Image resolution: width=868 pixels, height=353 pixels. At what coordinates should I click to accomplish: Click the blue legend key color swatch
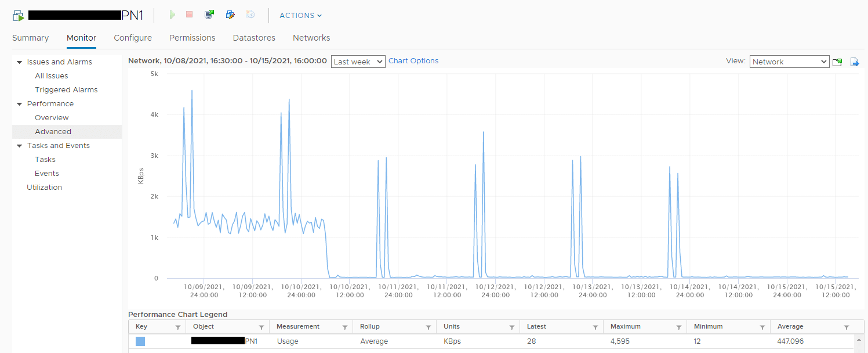coord(140,341)
